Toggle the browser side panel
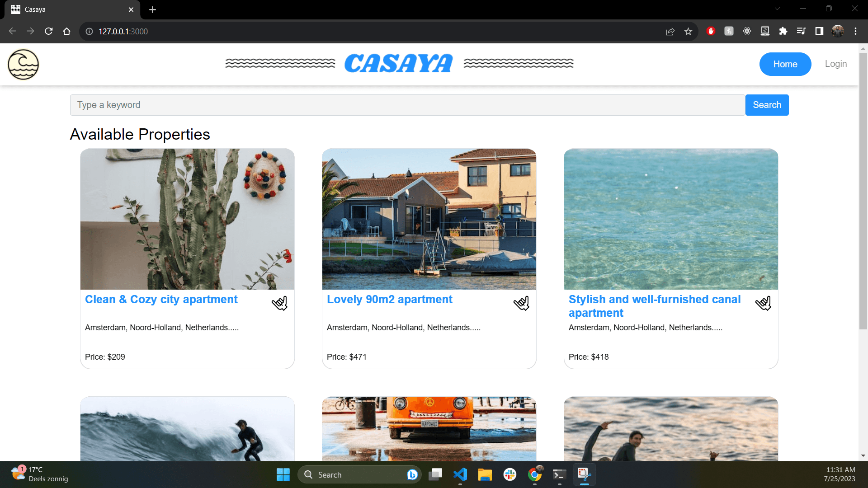868x488 pixels. [x=819, y=31]
